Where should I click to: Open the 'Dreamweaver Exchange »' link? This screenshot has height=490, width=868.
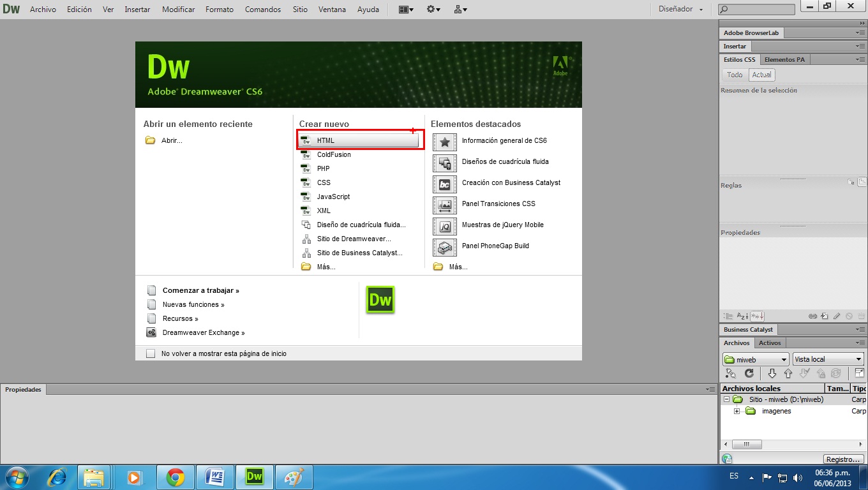click(204, 332)
